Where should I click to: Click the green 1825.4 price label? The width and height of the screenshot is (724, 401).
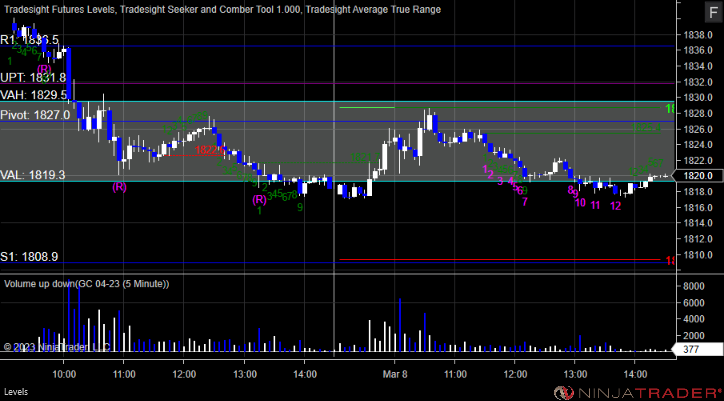(x=646, y=128)
